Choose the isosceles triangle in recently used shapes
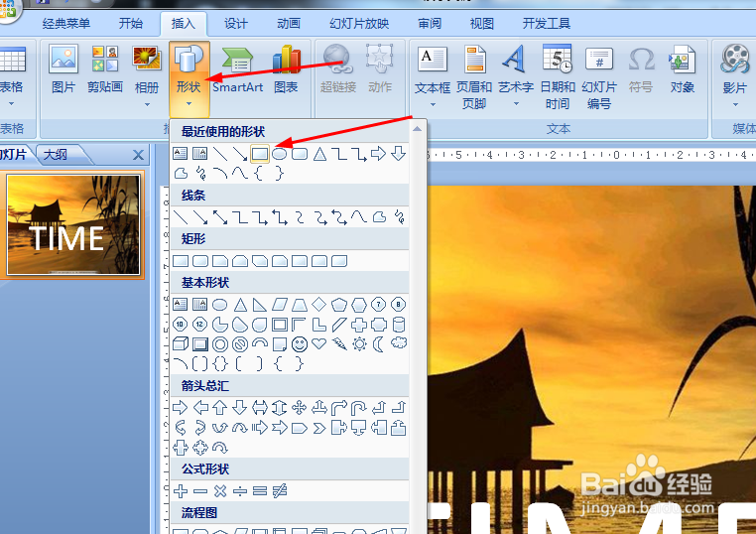 319,154
